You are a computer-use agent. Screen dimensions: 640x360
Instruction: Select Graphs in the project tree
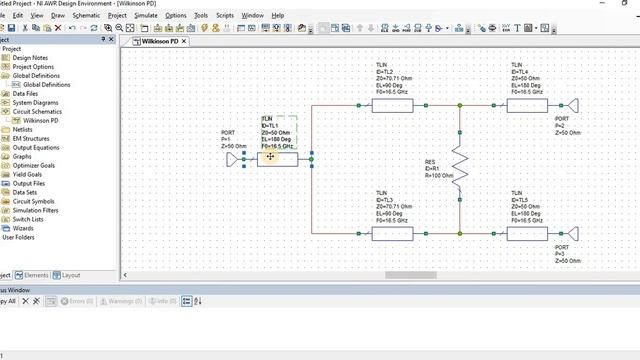(22, 157)
